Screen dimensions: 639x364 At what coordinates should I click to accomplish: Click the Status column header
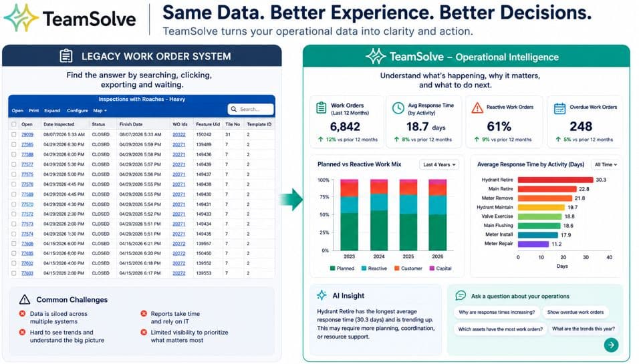point(98,124)
